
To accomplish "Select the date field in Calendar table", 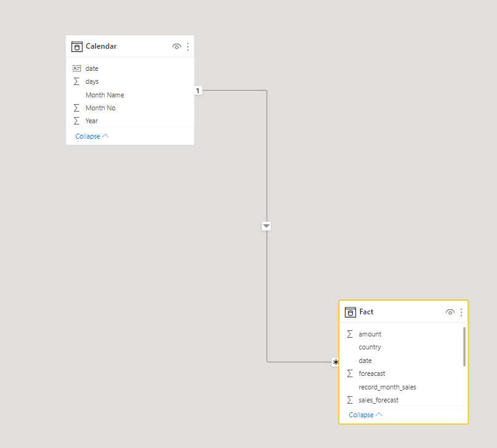I will [x=130, y=68].
